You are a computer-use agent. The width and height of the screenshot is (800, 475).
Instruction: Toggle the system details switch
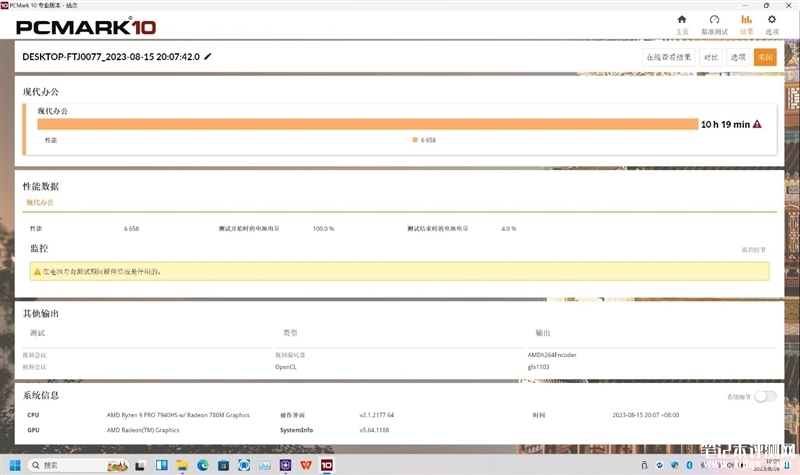(x=765, y=396)
